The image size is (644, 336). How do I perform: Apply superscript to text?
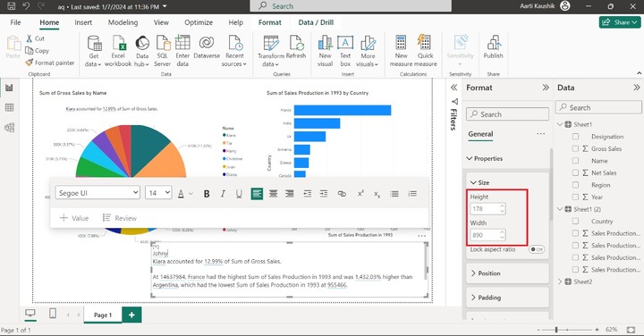point(360,194)
